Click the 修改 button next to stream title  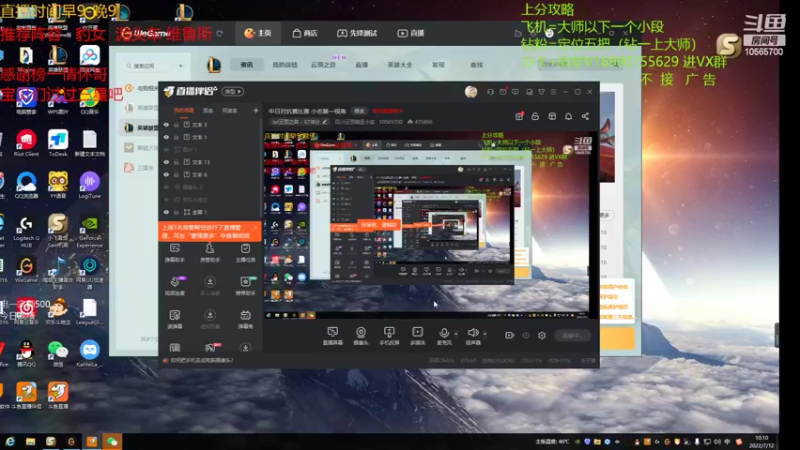[x=359, y=111]
